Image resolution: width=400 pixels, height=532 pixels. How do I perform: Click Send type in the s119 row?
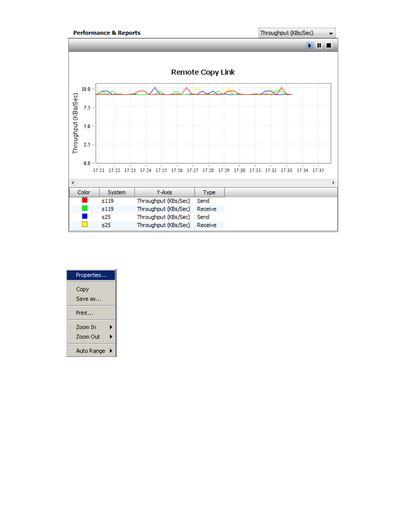(203, 201)
